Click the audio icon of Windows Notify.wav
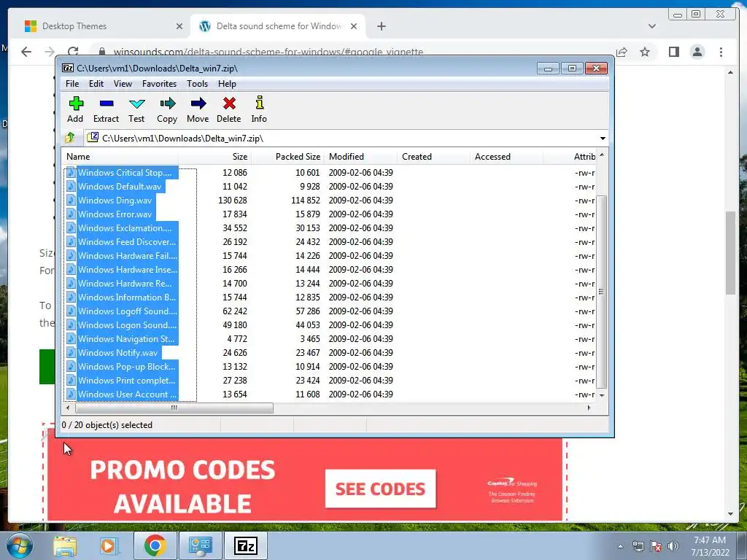The image size is (747, 560). 71,352
